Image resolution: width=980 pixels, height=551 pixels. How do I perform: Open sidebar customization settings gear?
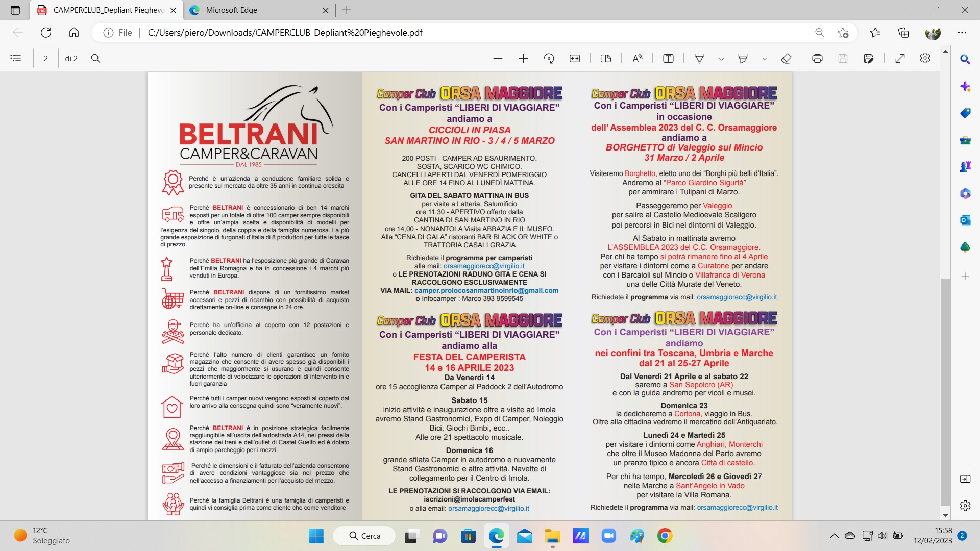point(965,506)
